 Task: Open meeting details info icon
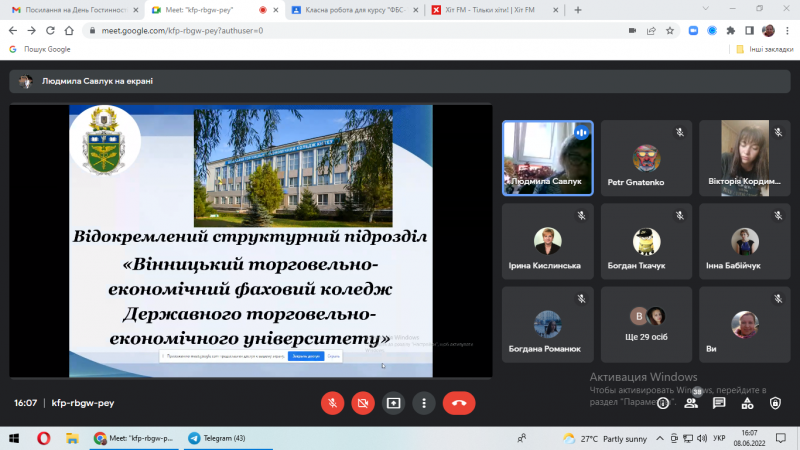tap(663, 404)
